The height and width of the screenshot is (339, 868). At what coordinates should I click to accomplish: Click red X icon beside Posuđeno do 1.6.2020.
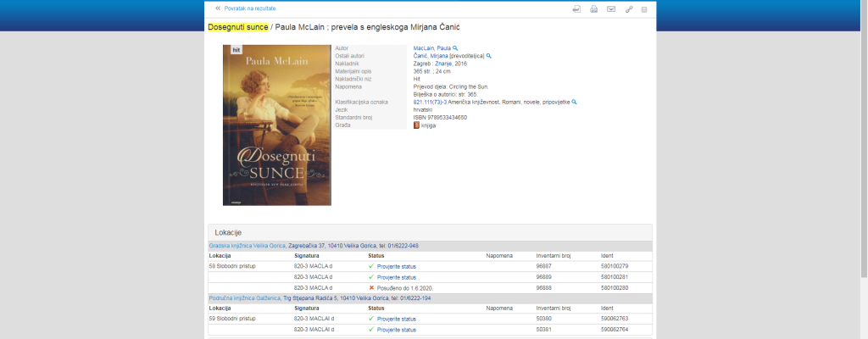[371, 287]
